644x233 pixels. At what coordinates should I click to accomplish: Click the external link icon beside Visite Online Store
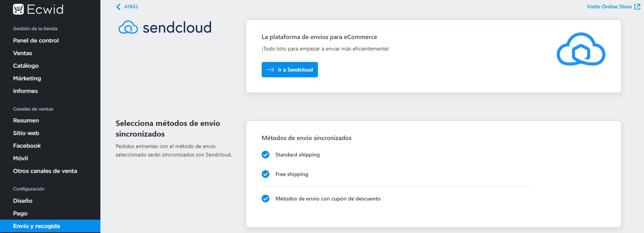coord(637,7)
